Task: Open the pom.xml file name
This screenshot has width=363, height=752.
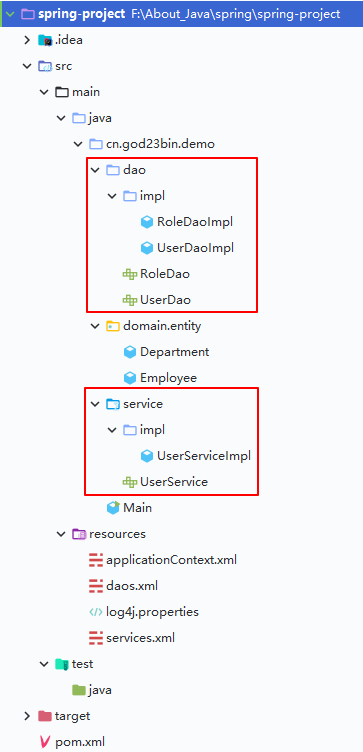Action: coord(80,742)
